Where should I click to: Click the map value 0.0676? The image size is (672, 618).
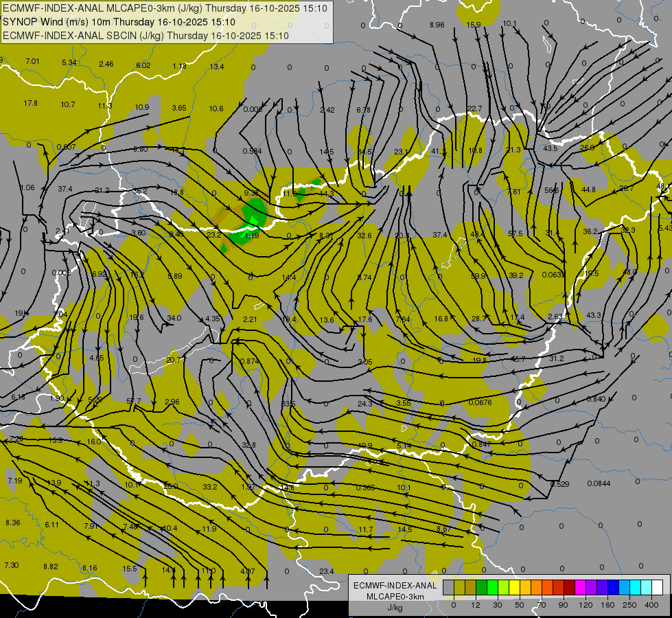[x=480, y=402]
